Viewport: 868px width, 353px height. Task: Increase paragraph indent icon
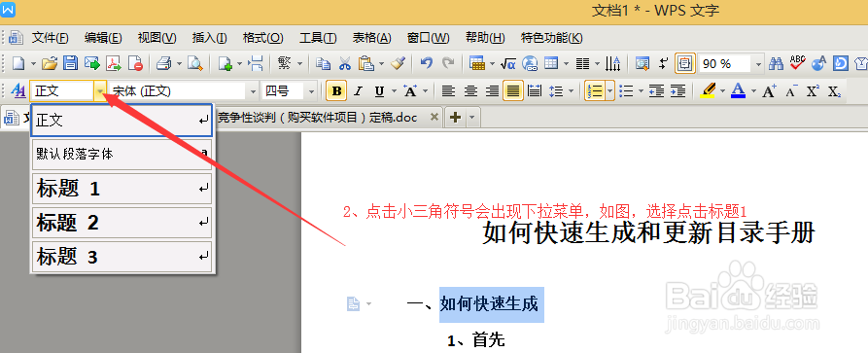click(x=678, y=90)
